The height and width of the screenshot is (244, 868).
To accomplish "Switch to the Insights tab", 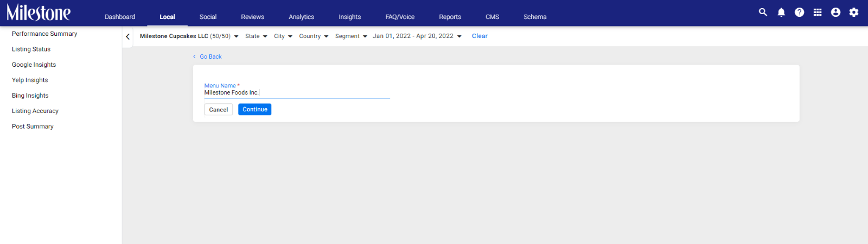I will [349, 17].
